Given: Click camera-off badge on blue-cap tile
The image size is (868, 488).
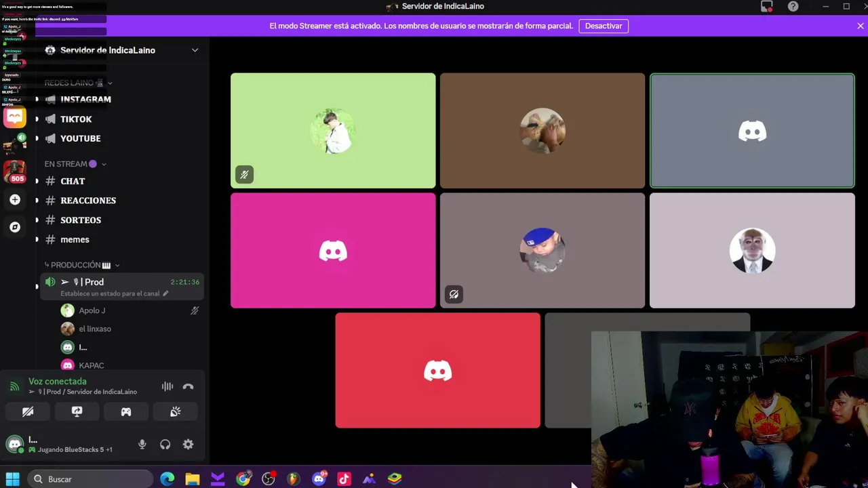Looking at the screenshot, I should click(454, 294).
